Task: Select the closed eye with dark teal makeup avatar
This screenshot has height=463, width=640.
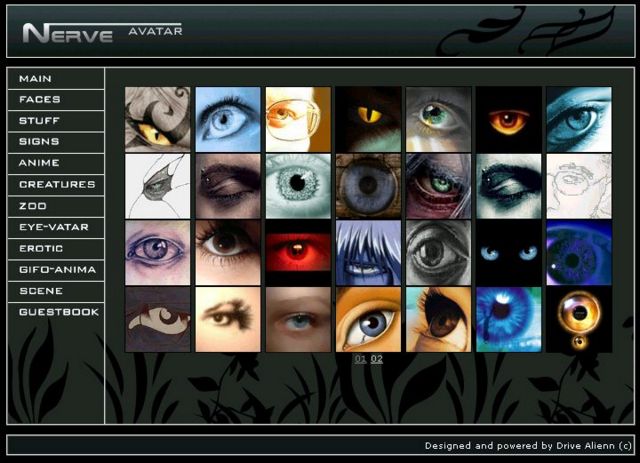Action: pyautogui.click(x=509, y=186)
